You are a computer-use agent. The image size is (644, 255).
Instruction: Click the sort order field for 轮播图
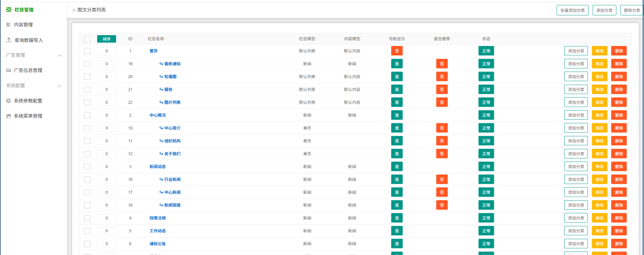106,77
